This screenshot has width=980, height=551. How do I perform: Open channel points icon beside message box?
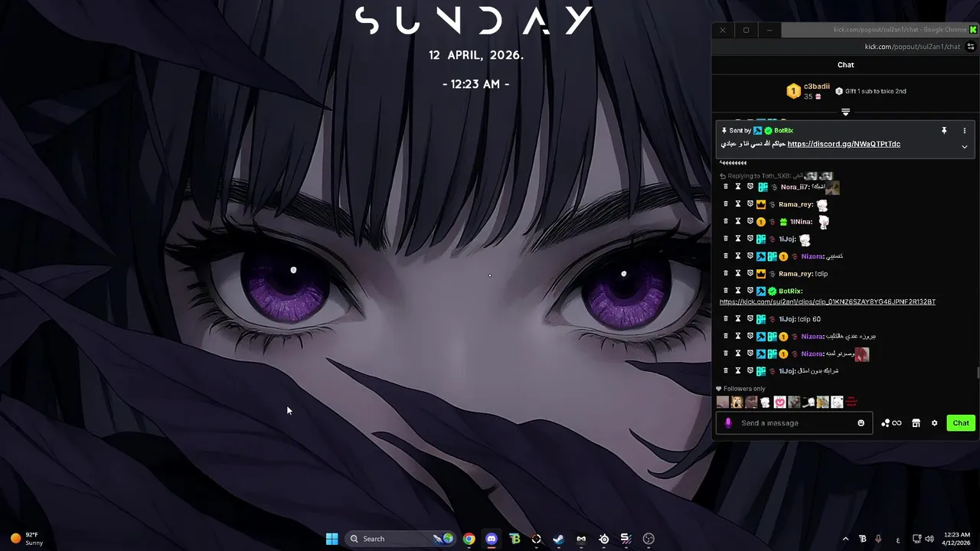(x=891, y=423)
